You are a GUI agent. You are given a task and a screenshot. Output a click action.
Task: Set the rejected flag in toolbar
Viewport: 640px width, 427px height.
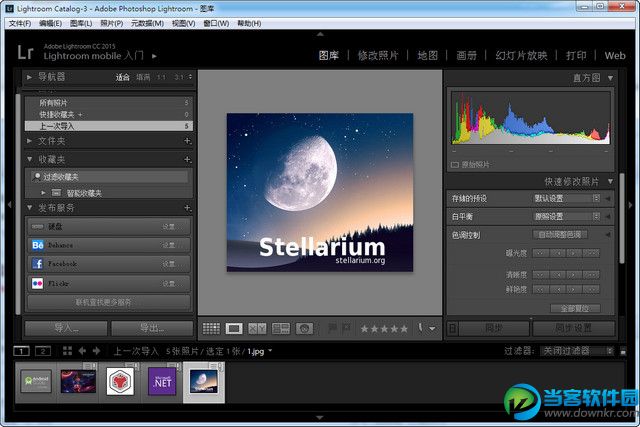click(347, 327)
